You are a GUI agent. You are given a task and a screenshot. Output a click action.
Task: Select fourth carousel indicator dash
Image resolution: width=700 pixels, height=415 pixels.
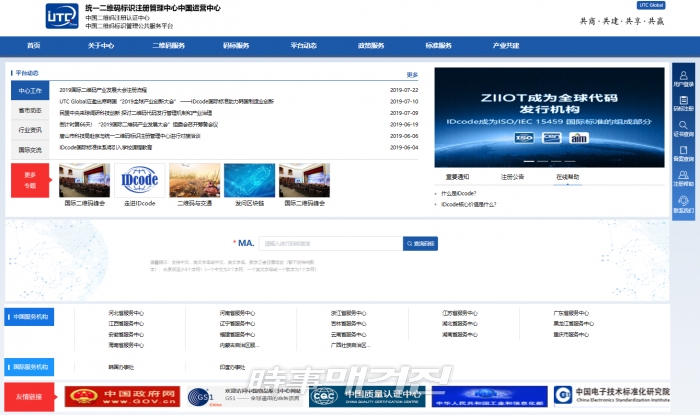tap(570, 161)
